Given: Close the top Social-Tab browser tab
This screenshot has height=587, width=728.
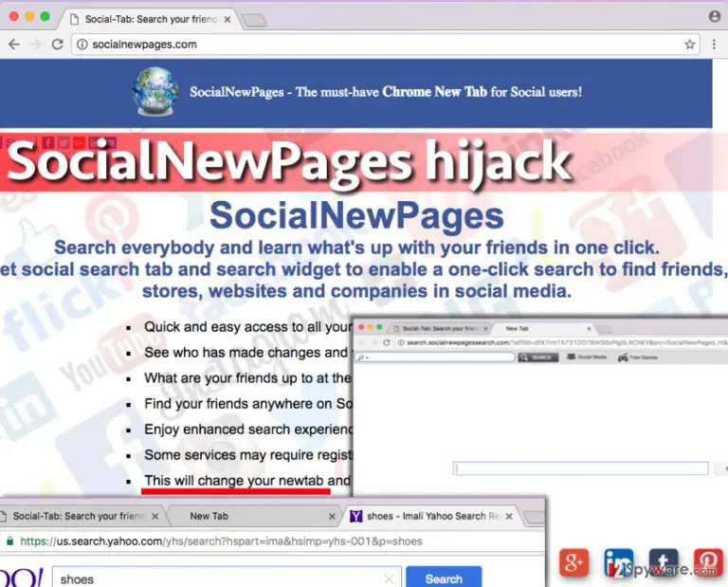Looking at the screenshot, I should coord(227,20).
